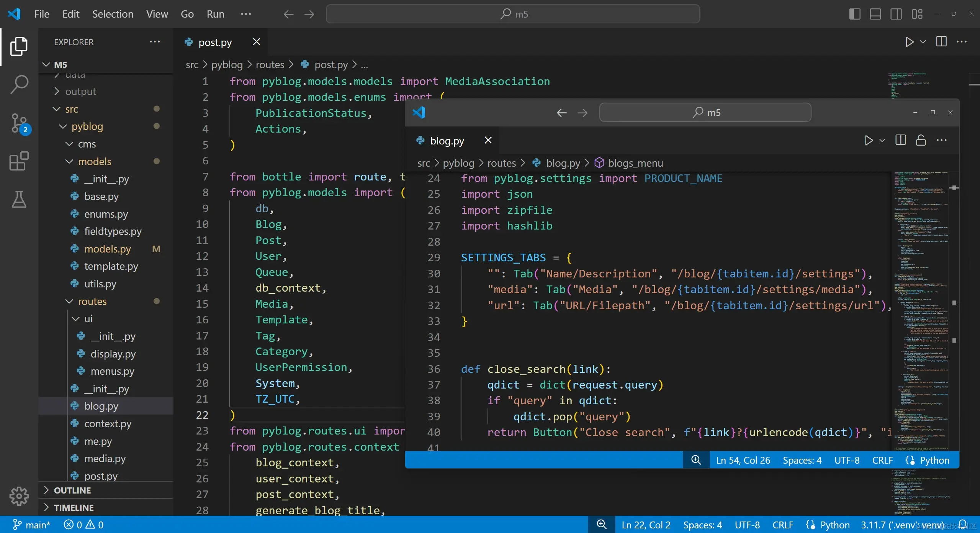Click the lock icon in blog.py window

pos(921,140)
